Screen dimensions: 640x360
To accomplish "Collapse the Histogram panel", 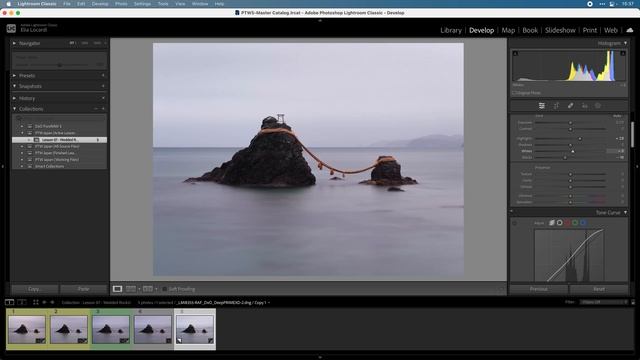I will (x=625, y=43).
